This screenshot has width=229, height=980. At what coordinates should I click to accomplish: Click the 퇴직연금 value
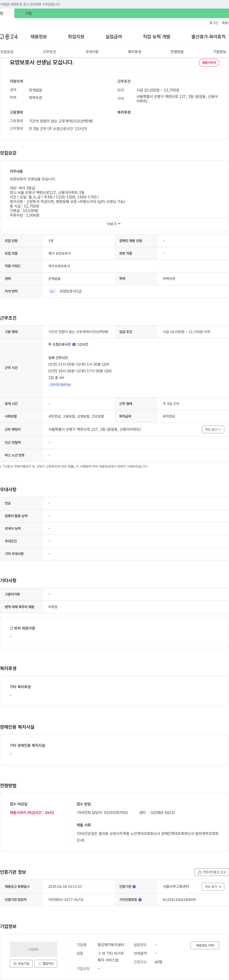coord(169,416)
